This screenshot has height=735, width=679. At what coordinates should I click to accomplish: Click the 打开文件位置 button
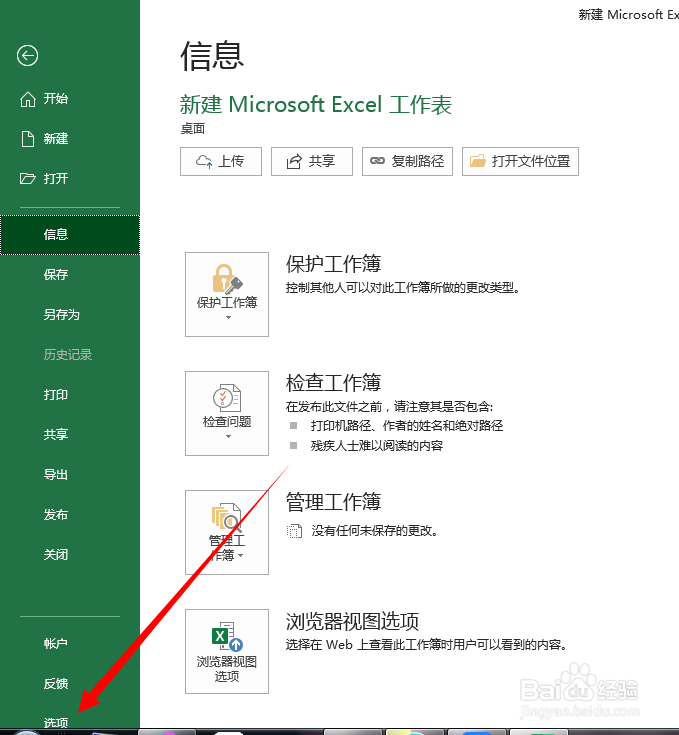[x=520, y=162]
